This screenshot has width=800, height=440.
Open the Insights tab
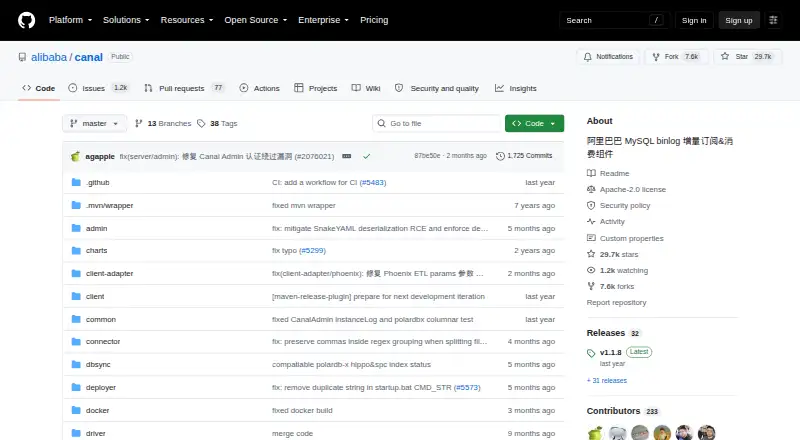(x=516, y=88)
